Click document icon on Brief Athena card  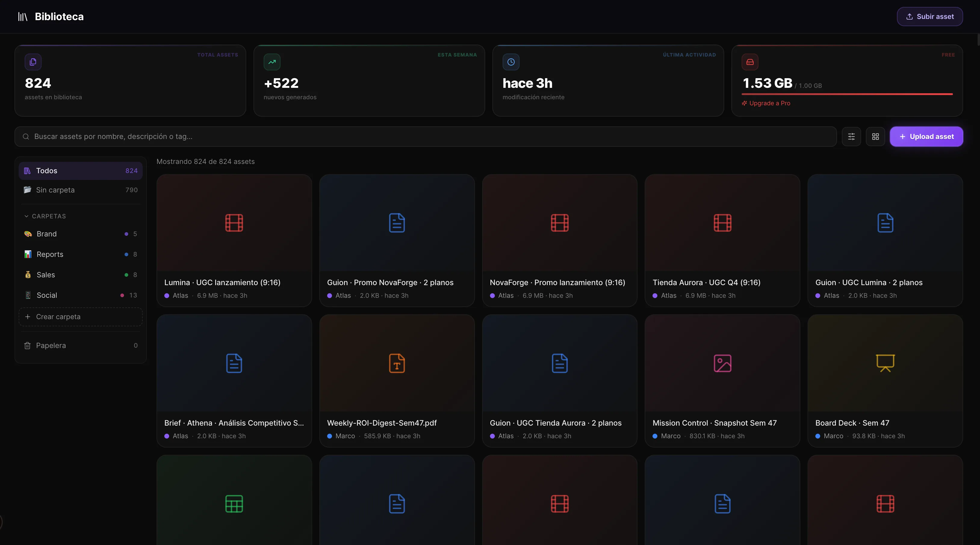tap(234, 363)
